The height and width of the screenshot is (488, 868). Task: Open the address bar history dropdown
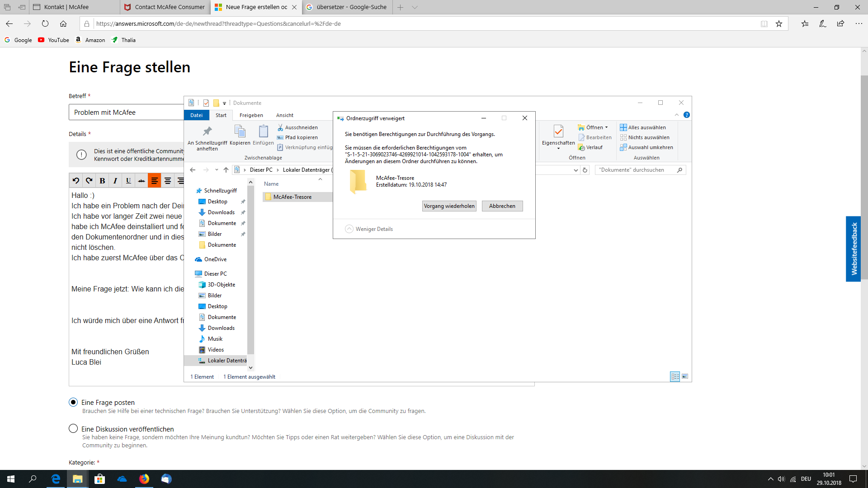[576, 170]
